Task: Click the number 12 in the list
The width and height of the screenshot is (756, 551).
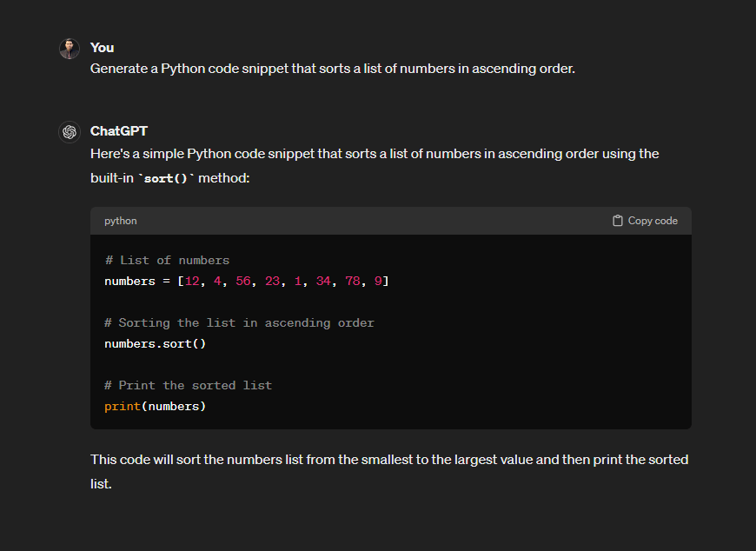Action: pos(192,281)
